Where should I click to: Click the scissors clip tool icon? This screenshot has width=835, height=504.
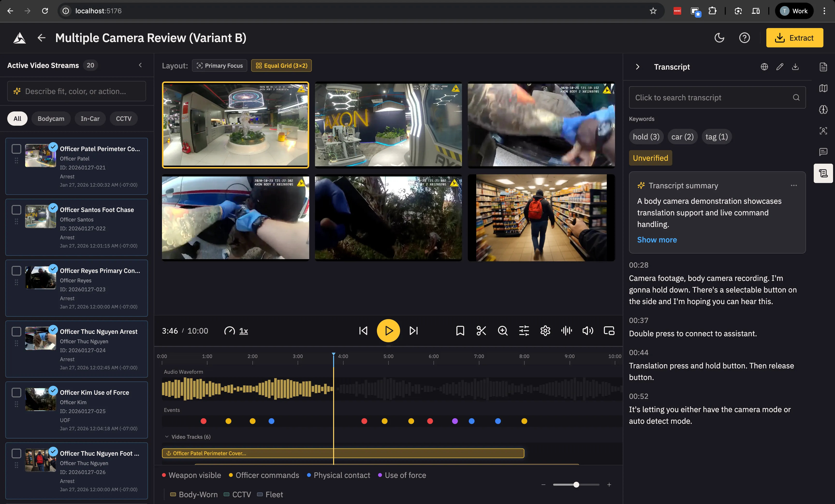481,331
